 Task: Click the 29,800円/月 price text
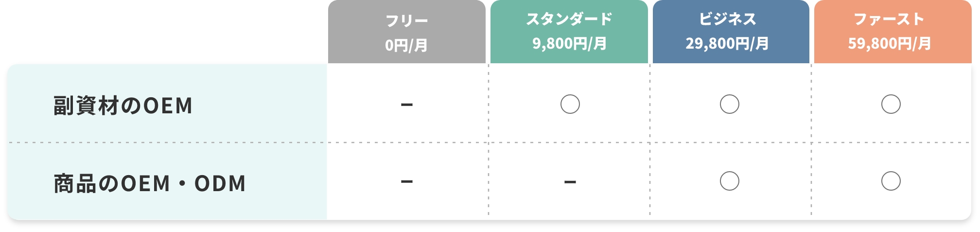click(x=727, y=44)
